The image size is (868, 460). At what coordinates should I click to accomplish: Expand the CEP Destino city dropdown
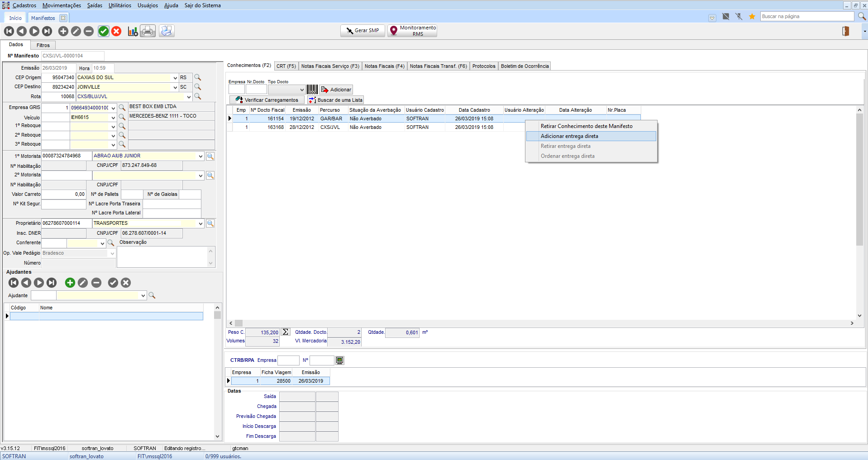tap(175, 87)
